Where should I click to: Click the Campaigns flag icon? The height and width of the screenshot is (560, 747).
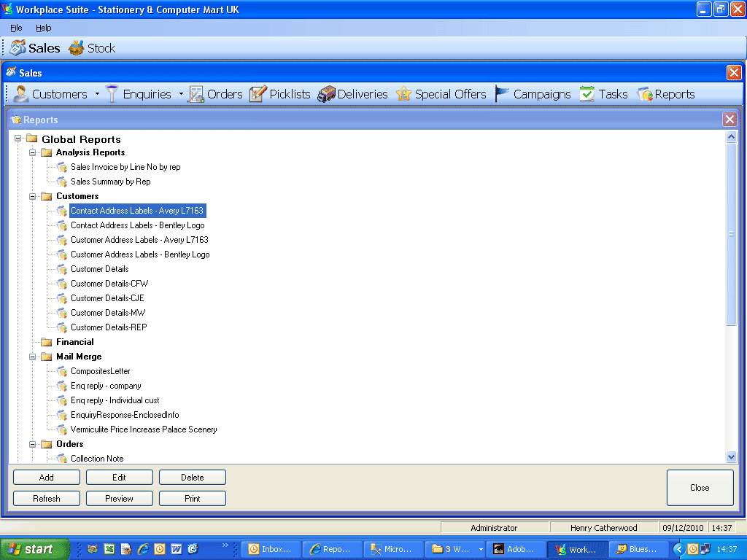pos(502,94)
